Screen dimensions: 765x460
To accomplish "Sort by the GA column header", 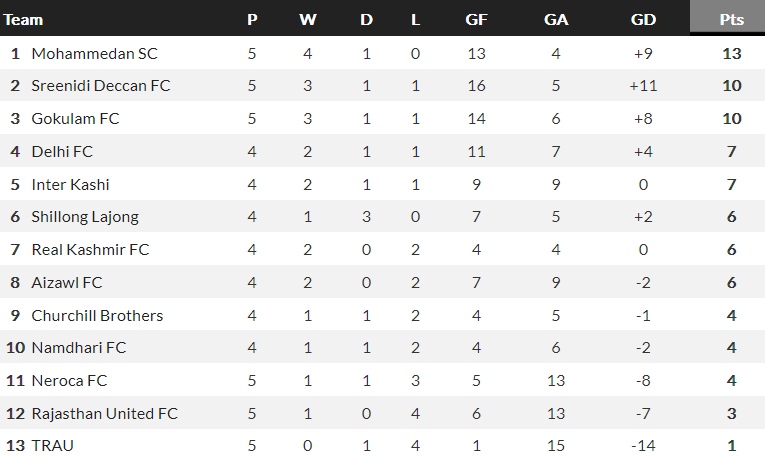I will (x=556, y=19).
